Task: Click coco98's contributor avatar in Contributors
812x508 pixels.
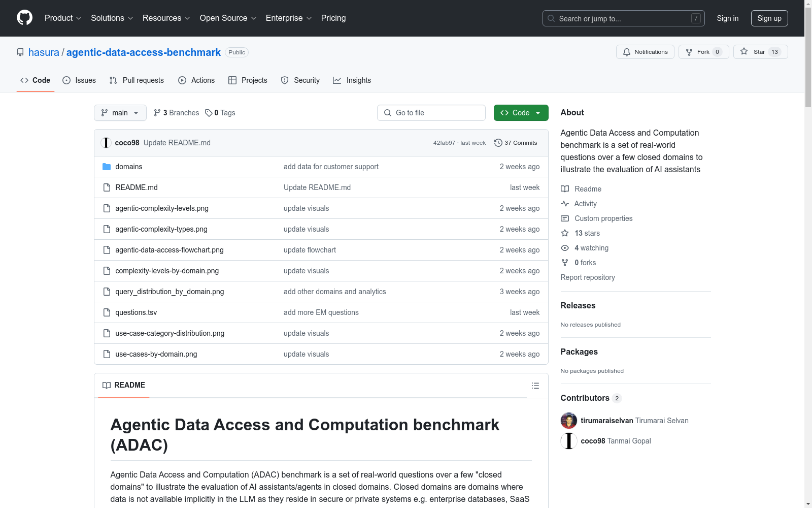Action: [569, 441]
